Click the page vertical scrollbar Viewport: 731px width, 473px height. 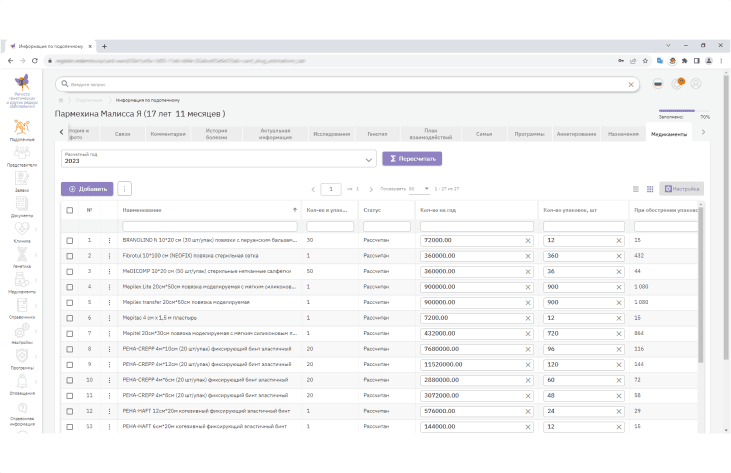pyautogui.click(x=725, y=217)
